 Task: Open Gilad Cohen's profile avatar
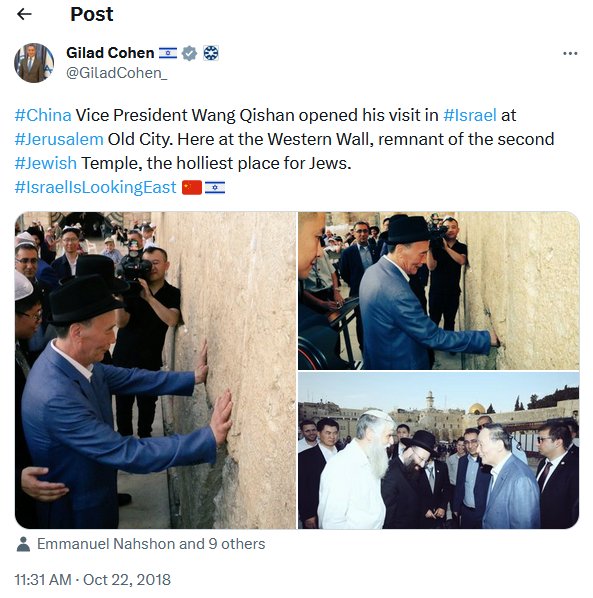(34, 63)
